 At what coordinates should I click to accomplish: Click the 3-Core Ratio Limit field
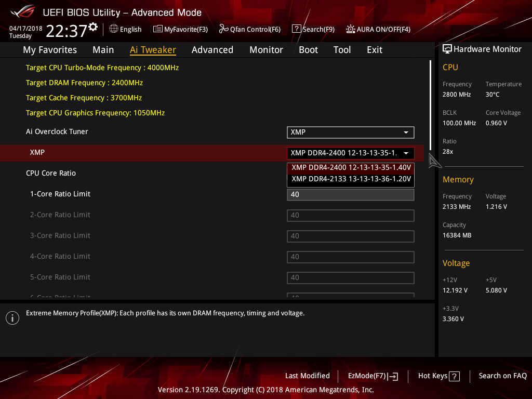[x=351, y=236]
